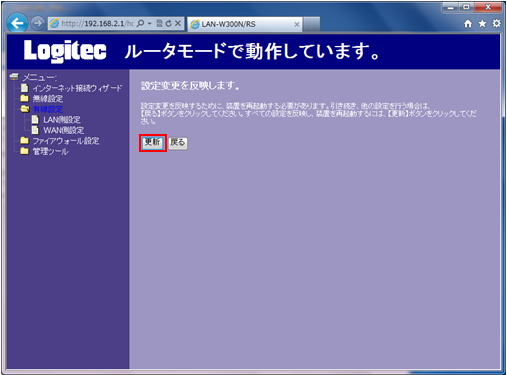Viewport: 507px width, 375px height.
Task: Open browser tools gear icon
Action: coord(496,23)
